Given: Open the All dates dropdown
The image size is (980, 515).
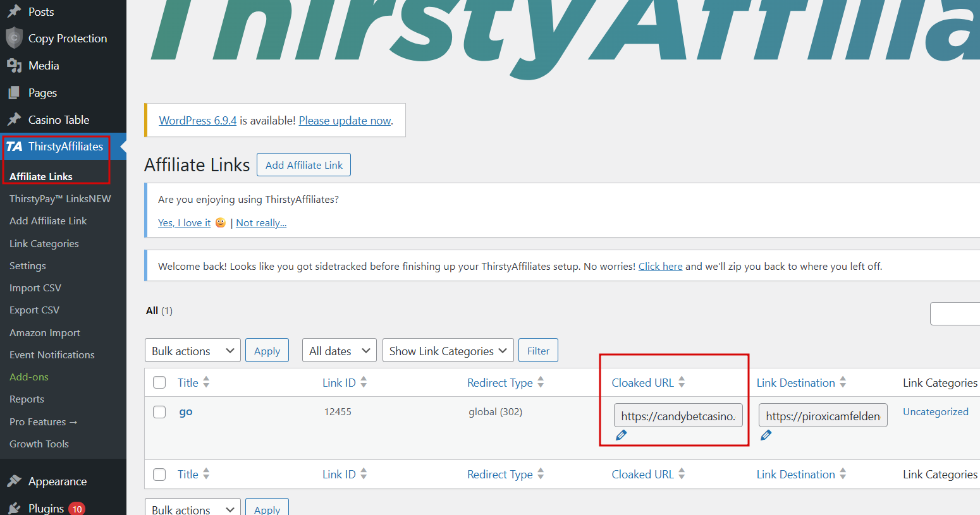Looking at the screenshot, I should [x=340, y=351].
